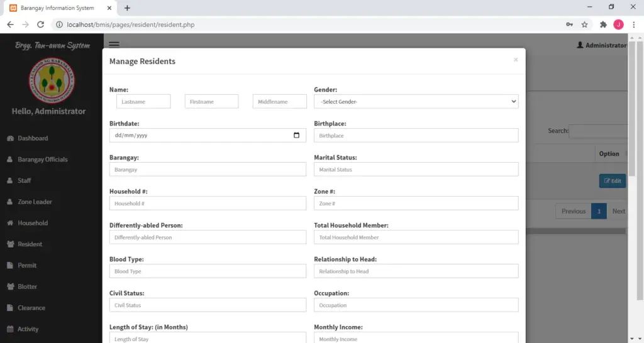Click the Permit file icon

(x=10, y=266)
